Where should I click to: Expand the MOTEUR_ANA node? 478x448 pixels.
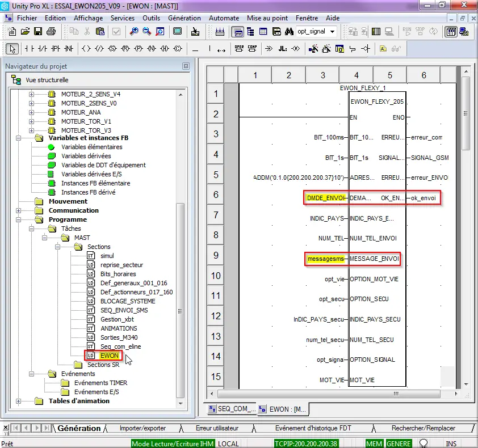pos(31,112)
